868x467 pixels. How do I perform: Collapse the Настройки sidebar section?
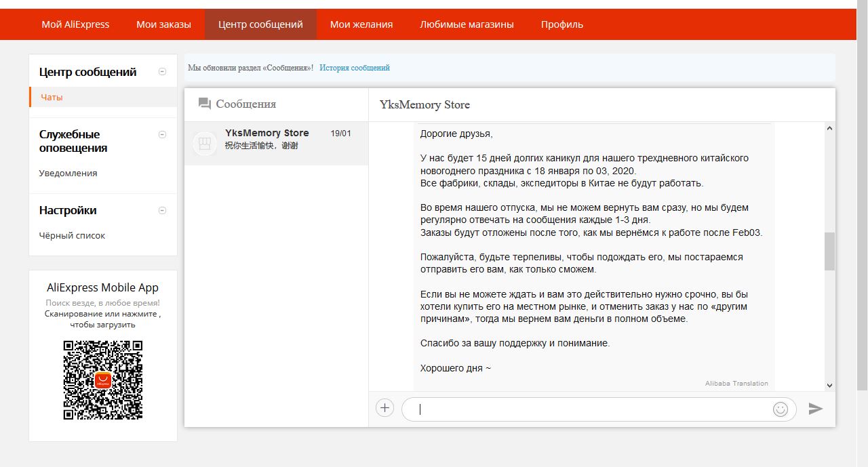tap(162, 210)
